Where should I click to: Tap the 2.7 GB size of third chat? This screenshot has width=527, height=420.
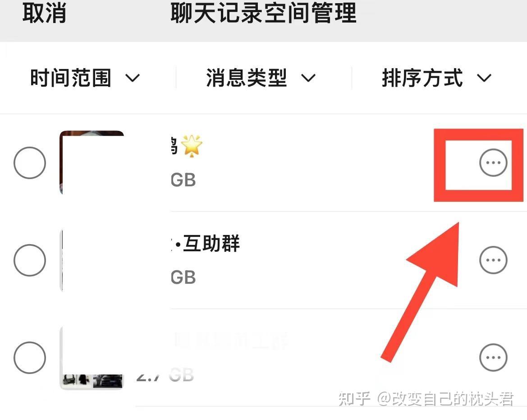tap(165, 374)
